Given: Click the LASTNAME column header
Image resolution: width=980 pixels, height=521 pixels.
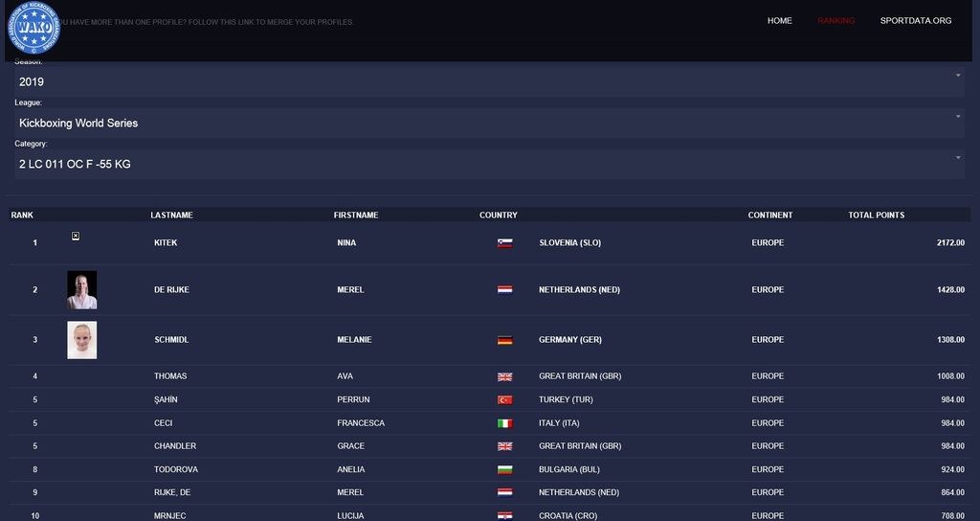Looking at the screenshot, I should pyautogui.click(x=171, y=215).
